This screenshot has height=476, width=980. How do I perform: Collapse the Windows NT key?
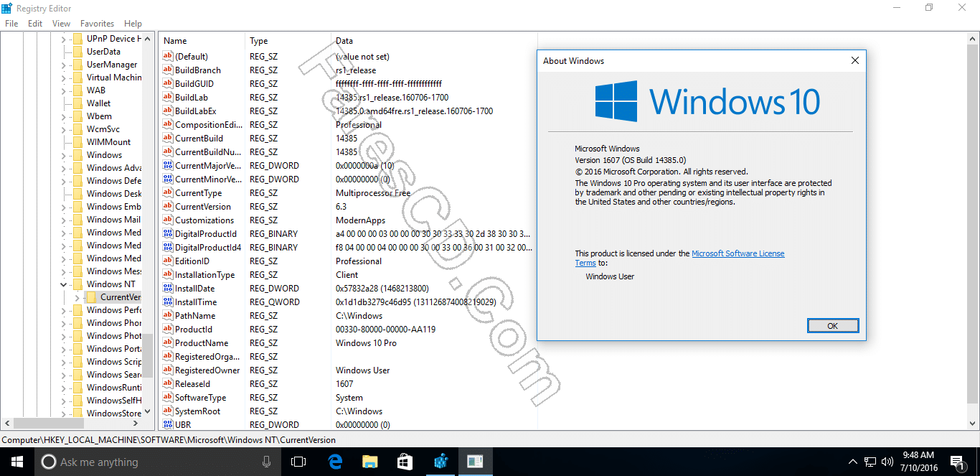pos(63,284)
